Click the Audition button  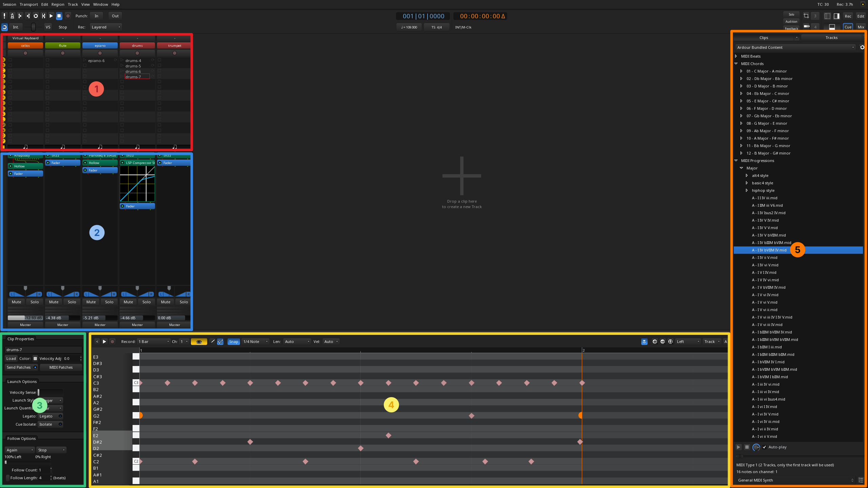pos(791,22)
